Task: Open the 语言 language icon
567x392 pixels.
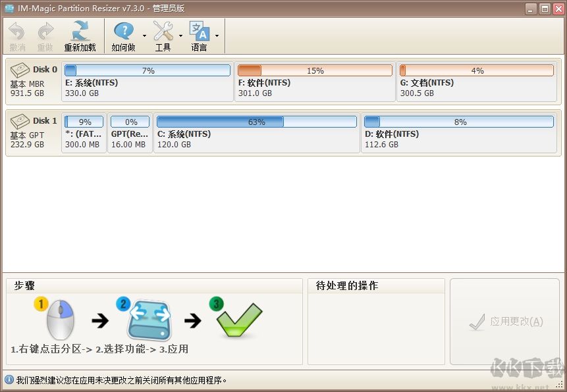Action: 199,31
